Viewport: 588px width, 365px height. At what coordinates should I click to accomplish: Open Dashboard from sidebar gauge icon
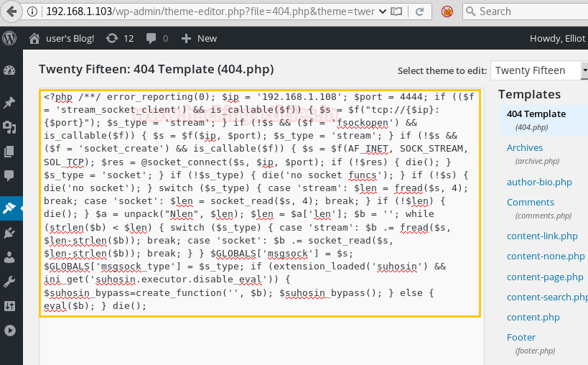click(9, 70)
